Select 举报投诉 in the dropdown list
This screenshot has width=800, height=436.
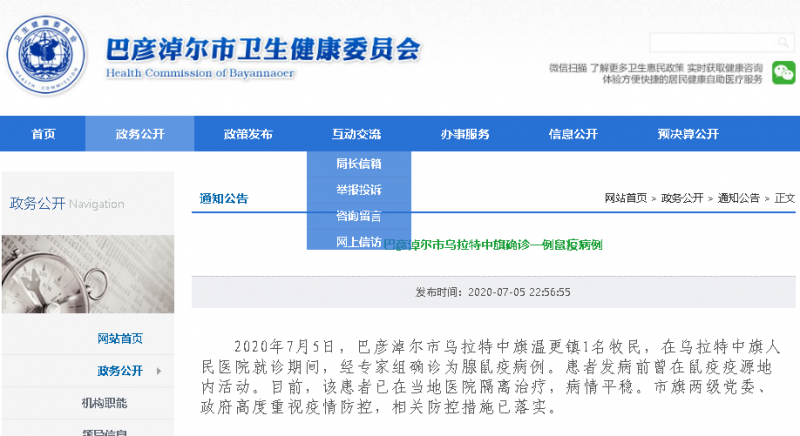357,190
